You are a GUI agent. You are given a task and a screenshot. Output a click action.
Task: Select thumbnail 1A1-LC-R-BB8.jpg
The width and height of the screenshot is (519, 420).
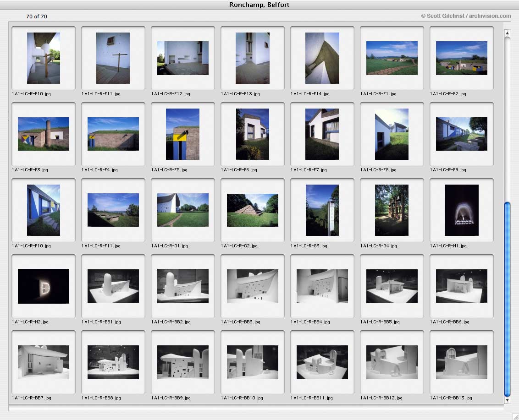113,362
